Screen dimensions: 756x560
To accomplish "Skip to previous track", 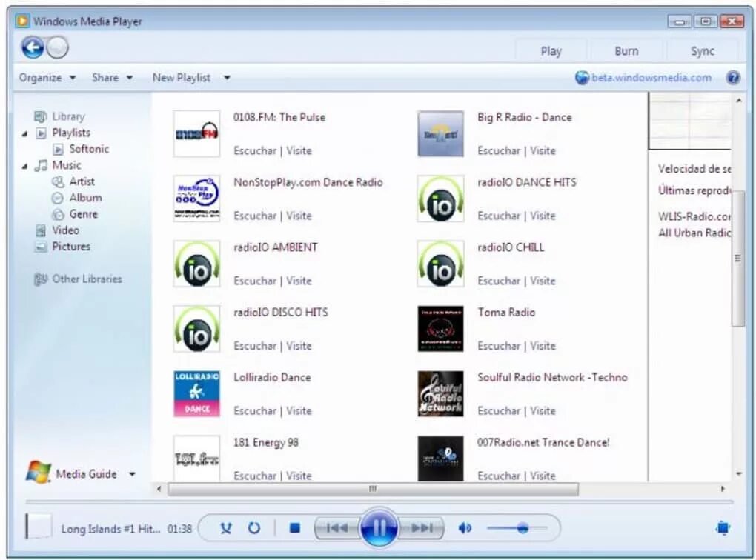I will [337, 528].
